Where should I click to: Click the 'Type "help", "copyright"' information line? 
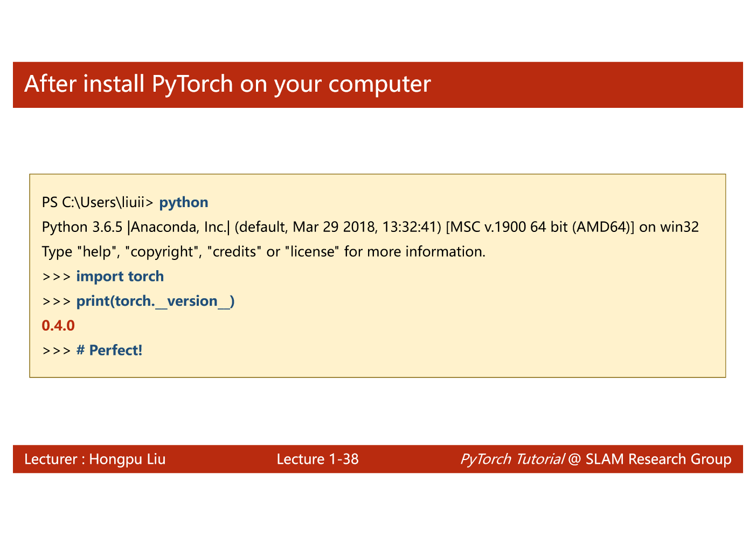(x=263, y=252)
